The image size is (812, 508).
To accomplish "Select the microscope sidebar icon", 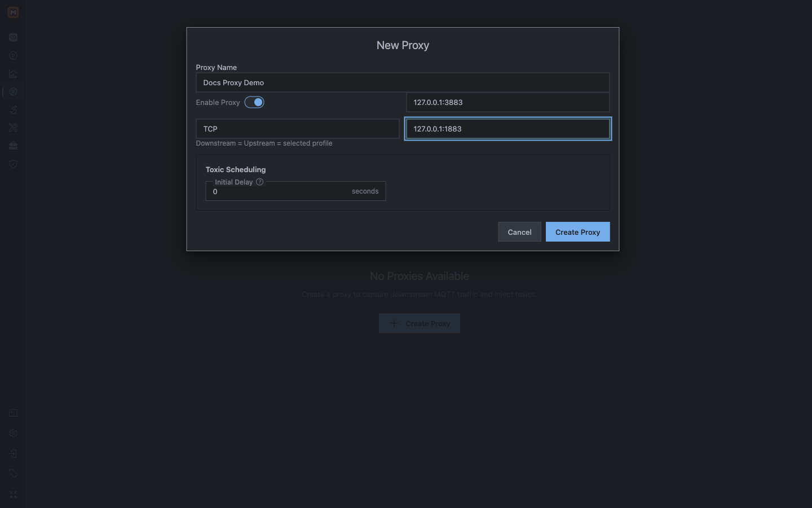I will tap(14, 110).
